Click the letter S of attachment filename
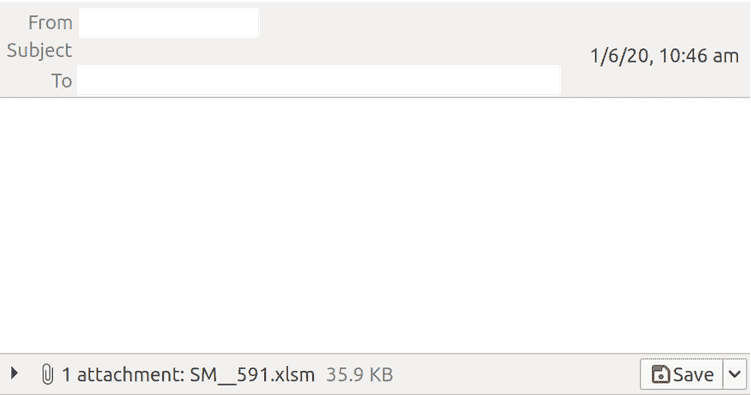Viewport: 751px width, 395px height. (195, 374)
